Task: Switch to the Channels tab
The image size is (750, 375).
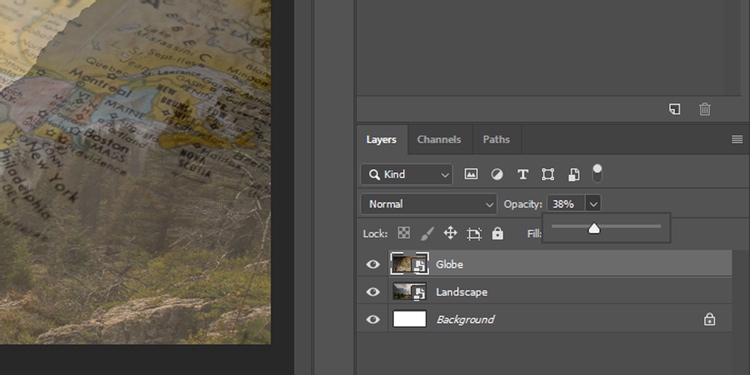Action: (x=439, y=140)
